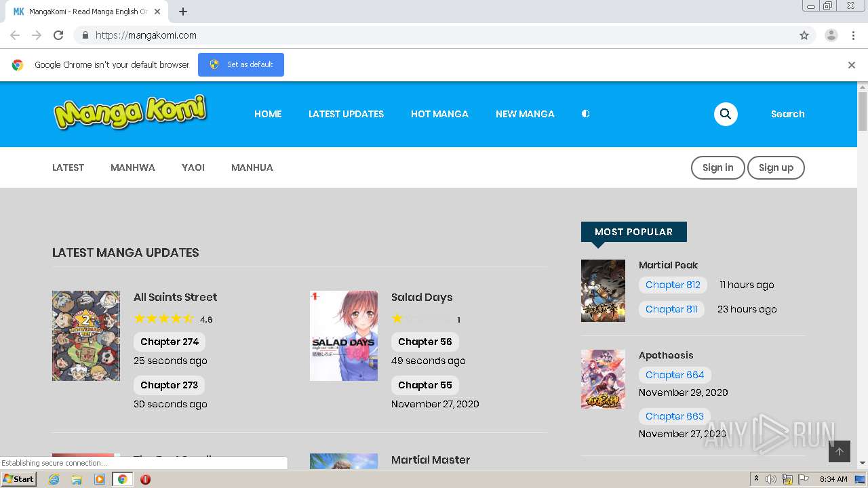Show hidden tray icons arrow
Screen dimensions: 868x488
click(x=756, y=479)
